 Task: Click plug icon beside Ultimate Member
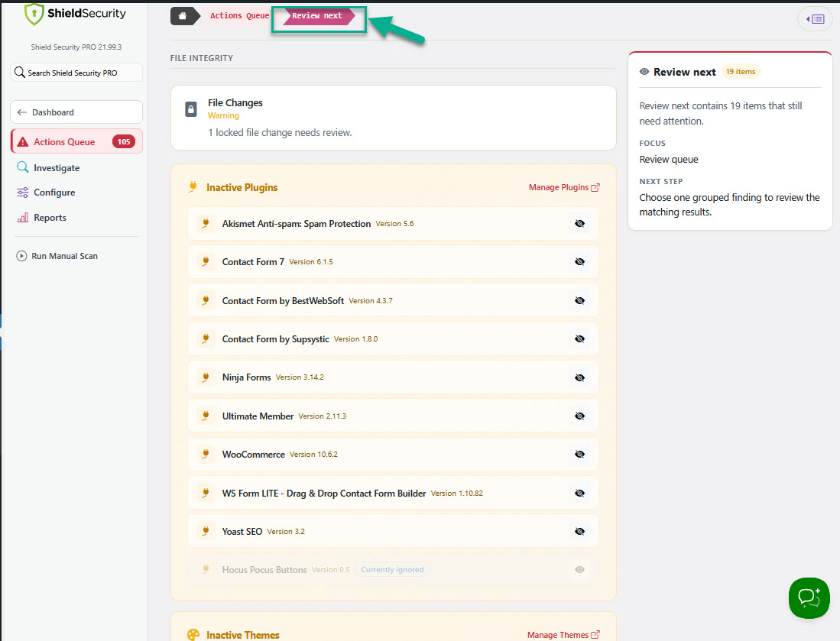coord(206,416)
